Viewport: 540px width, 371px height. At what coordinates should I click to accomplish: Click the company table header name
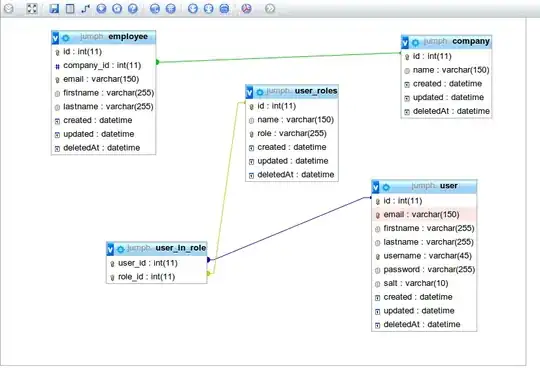(471, 41)
